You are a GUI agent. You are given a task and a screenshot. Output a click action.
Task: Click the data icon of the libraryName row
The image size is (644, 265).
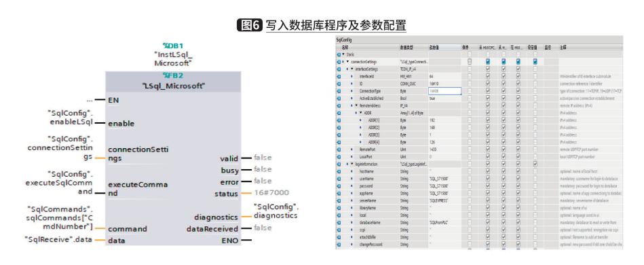coord(339,208)
